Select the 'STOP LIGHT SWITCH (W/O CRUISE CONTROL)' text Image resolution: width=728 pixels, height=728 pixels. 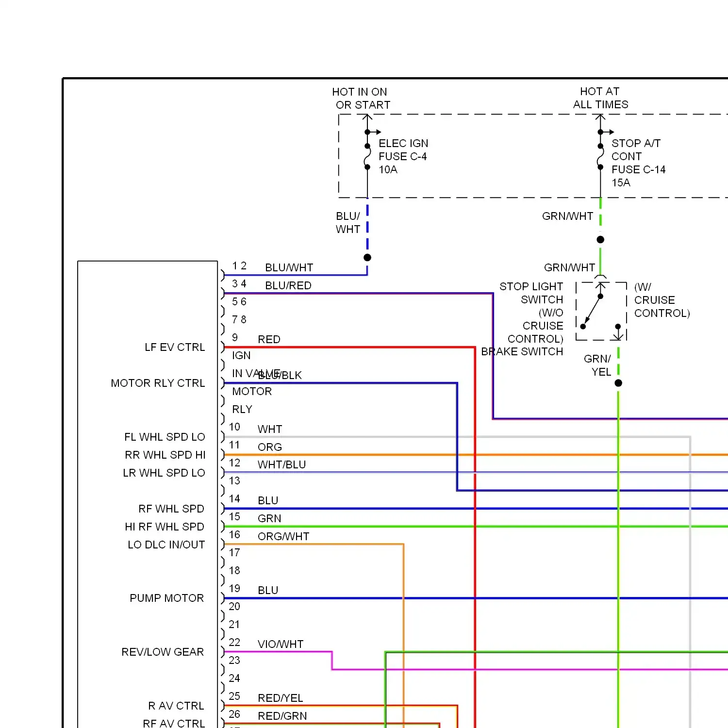click(531, 313)
